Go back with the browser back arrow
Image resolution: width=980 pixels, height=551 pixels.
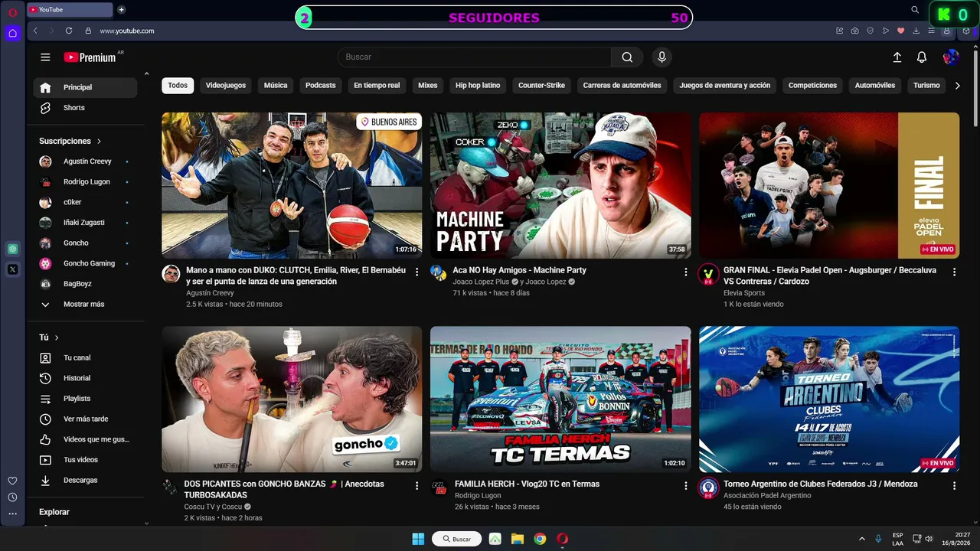[35, 31]
